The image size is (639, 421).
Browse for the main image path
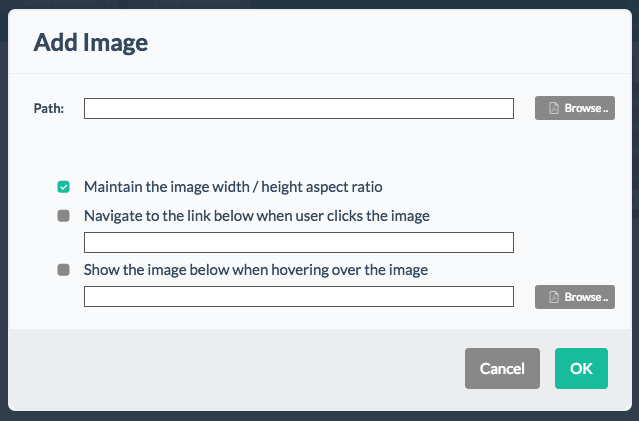tap(575, 108)
